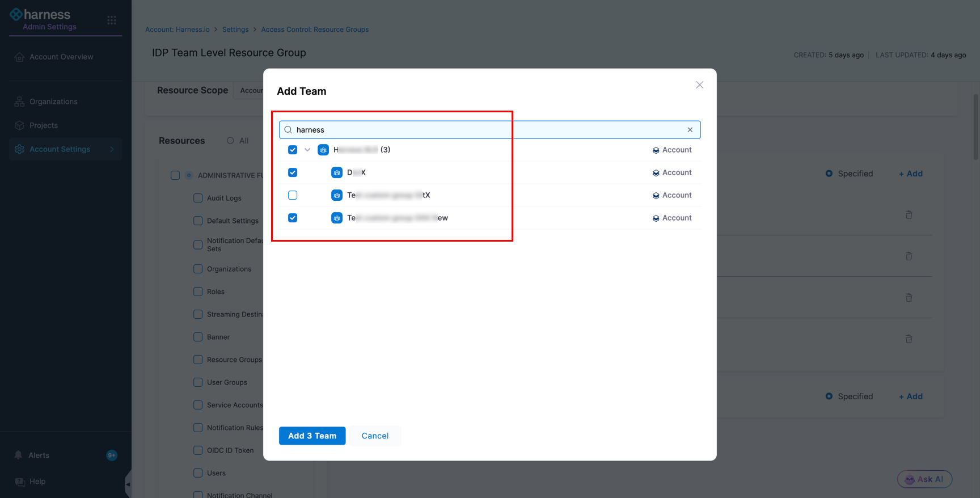Click the Account scope icon in the row ending tX

(656, 196)
